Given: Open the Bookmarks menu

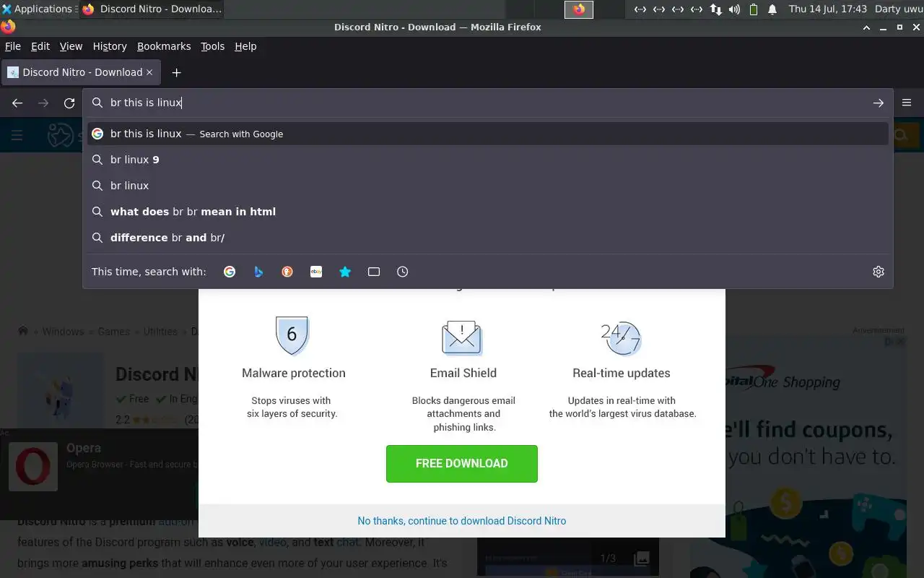Looking at the screenshot, I should 164,46.
